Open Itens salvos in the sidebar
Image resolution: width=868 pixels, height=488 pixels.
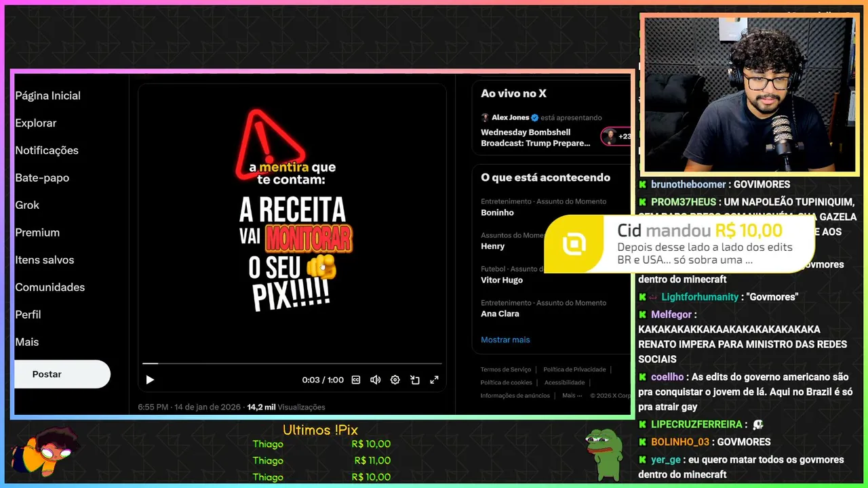45,260
